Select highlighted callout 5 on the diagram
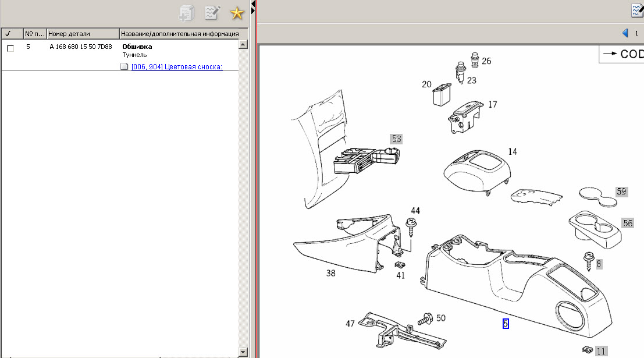This screenshot has height=358, width=644. coord(506,324)
